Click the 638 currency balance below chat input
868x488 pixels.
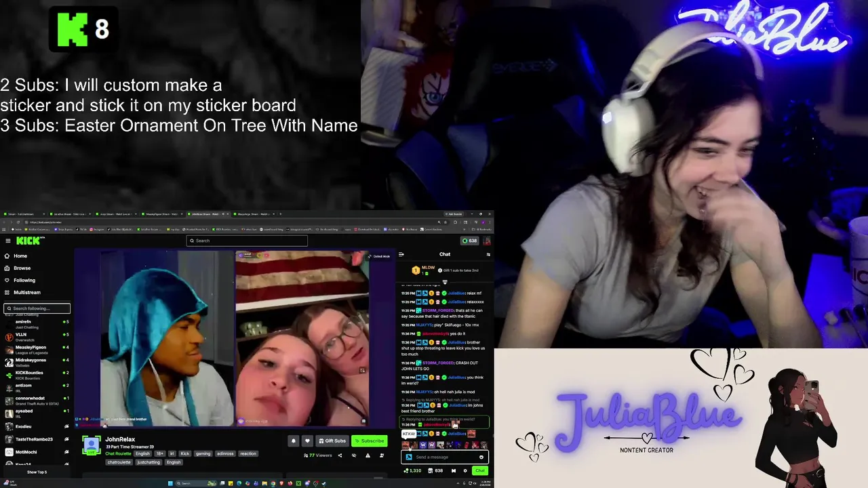point(435,470)
